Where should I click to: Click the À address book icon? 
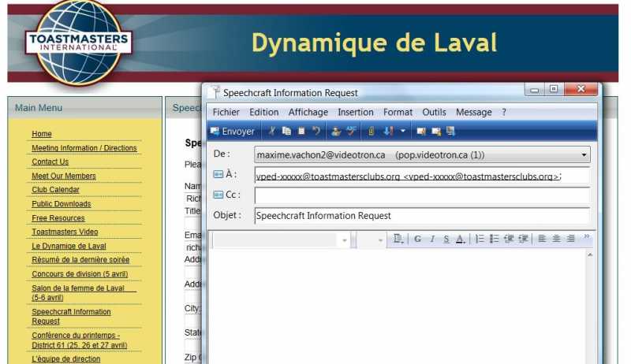[218, 174]
